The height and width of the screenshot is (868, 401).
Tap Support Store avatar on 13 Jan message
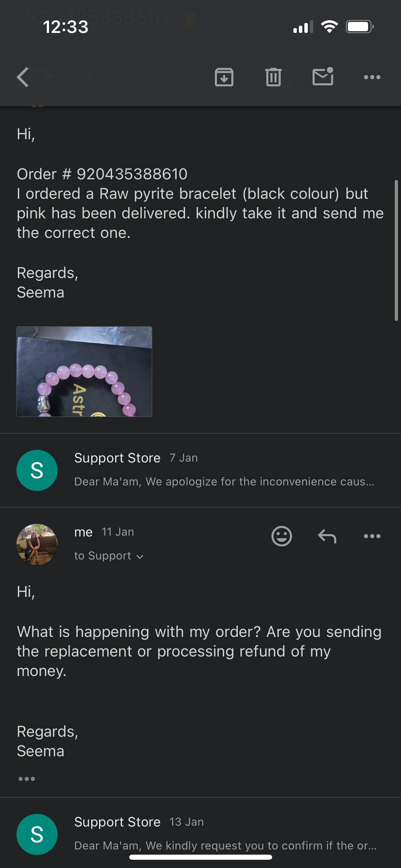[x=37, y=834]
